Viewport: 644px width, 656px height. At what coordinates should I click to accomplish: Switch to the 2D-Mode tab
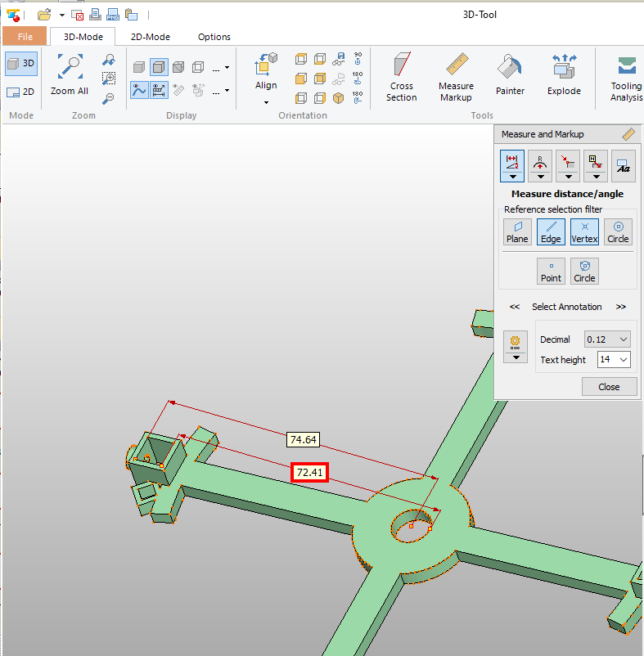point(151,37)
